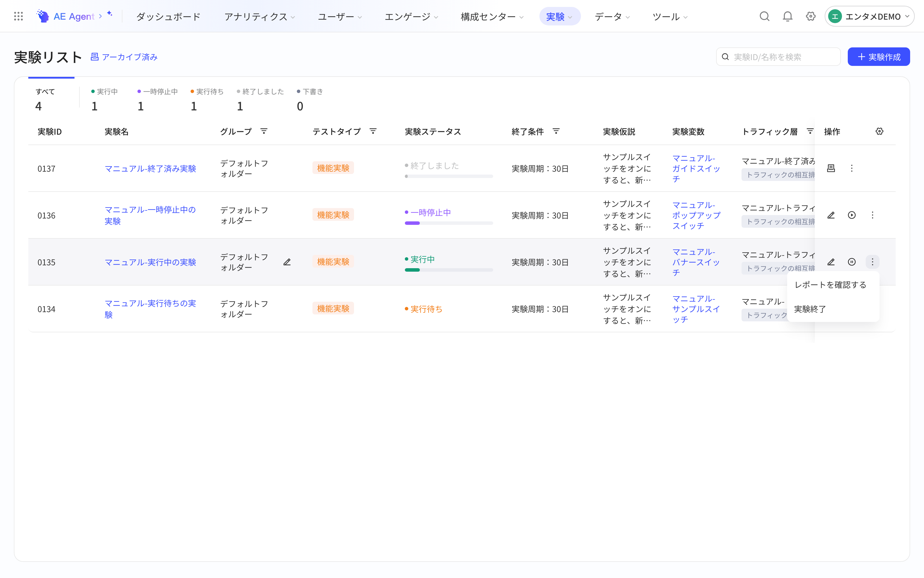Open the settings gear in top bar
Screen dimensions: 924x578
tap(811, 16)
